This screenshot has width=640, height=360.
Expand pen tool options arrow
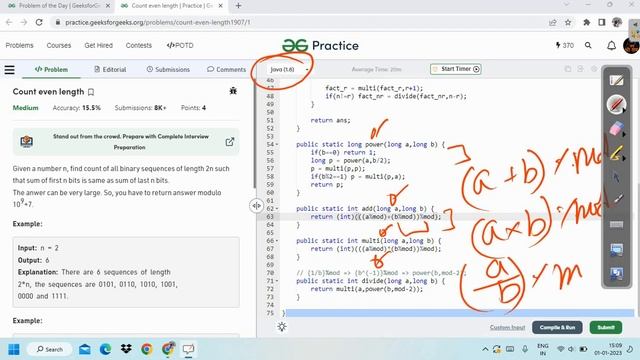click(623, 111)
